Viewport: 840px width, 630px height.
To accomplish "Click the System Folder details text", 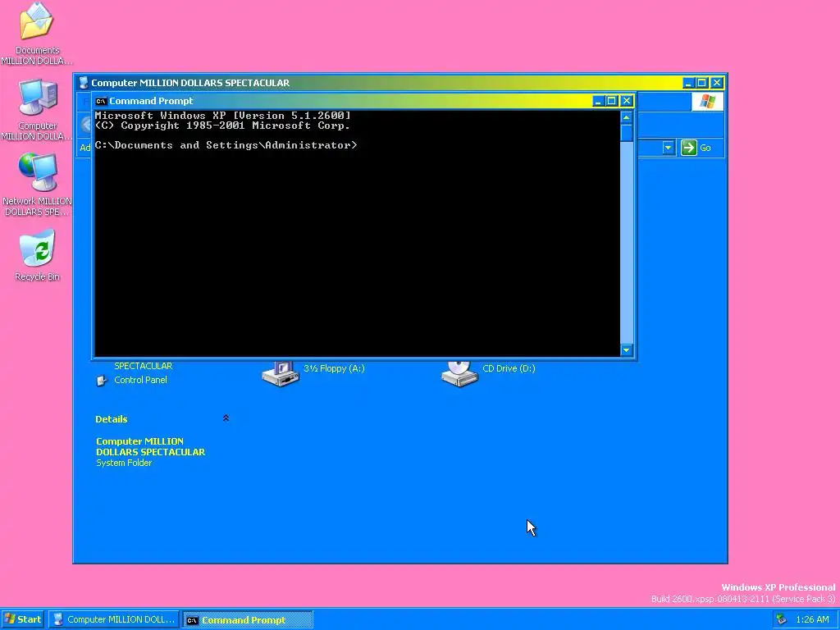I will click(x=124, y=463).
